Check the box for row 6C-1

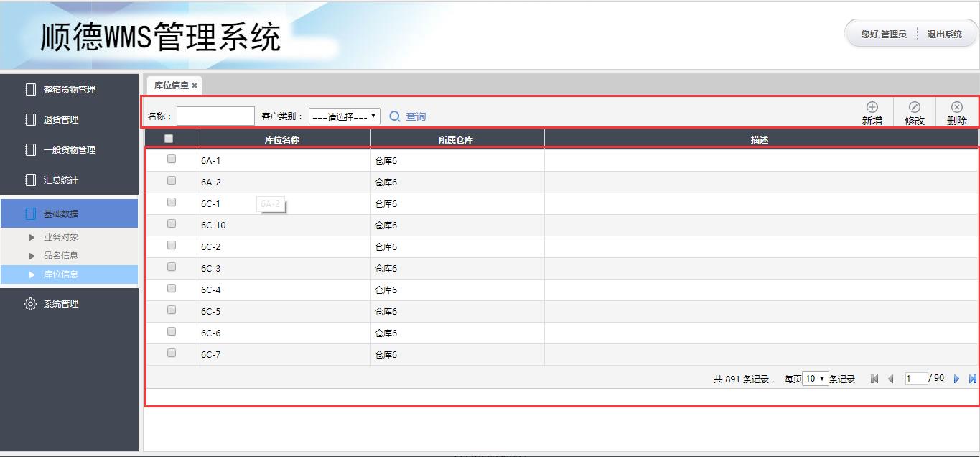172,203
